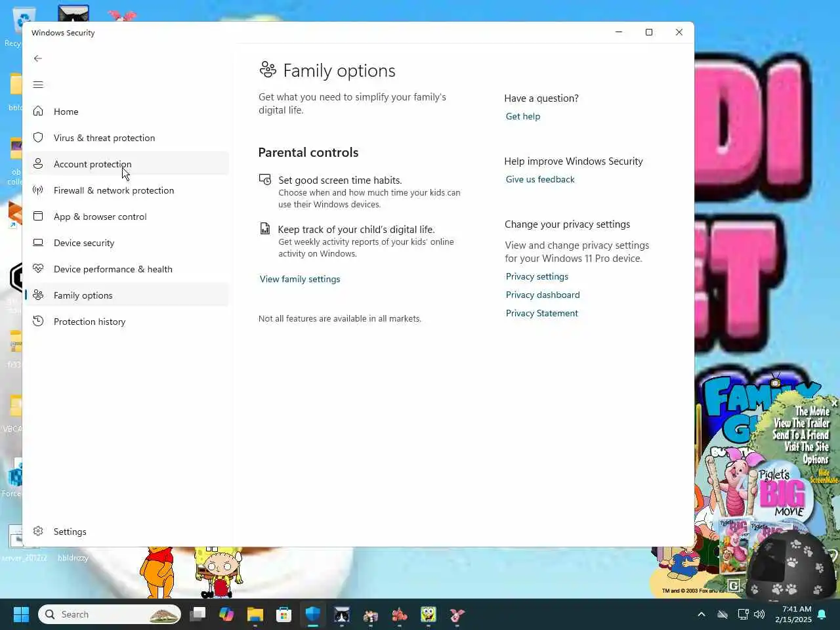Close the Piglet screenmate menu
This screenshot has height=630, width=840.
click(x=835, y=402)
